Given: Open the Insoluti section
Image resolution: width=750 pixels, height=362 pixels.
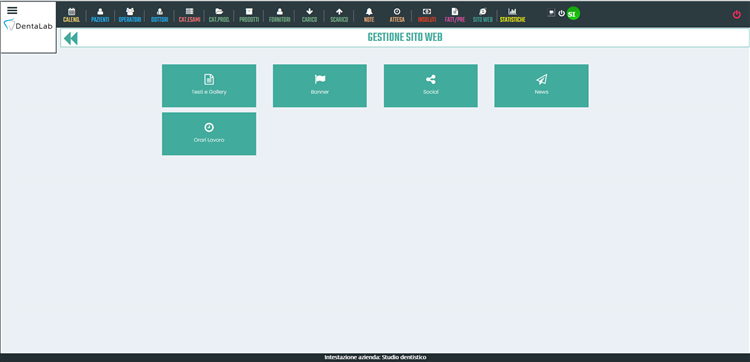Looking at the screenshot, I should pos(427,15).
